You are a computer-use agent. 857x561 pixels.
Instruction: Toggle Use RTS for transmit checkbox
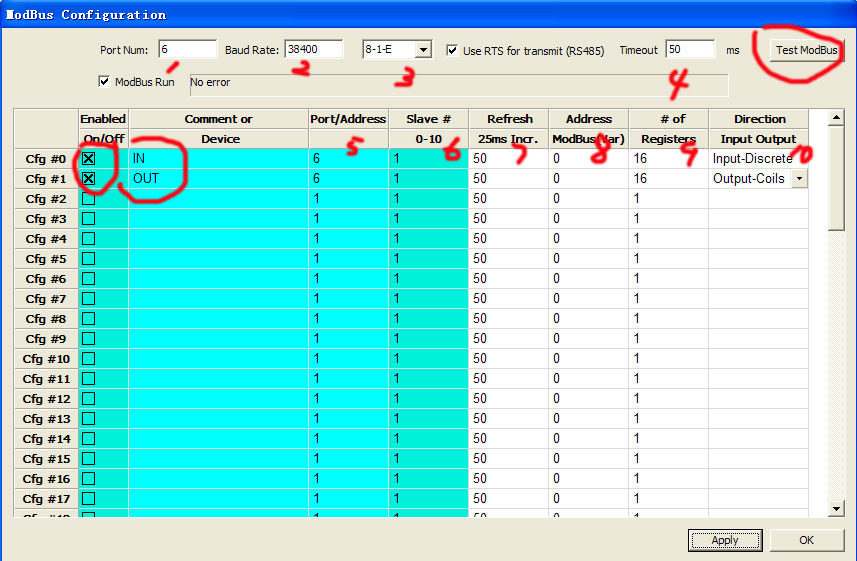(x=452, y=50)
